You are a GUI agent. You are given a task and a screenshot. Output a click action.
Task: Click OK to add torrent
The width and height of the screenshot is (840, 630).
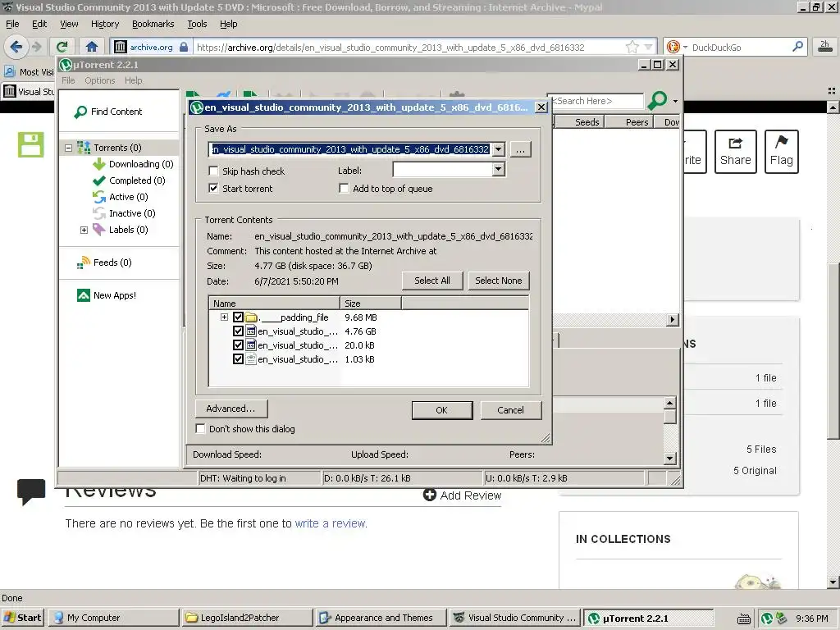click(x=442, y=410)
